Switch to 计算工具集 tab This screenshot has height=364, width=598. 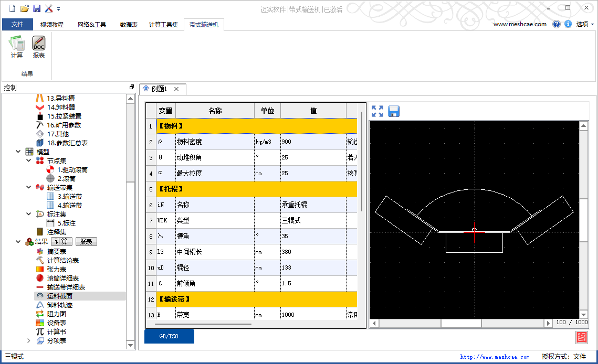(163, 25)
